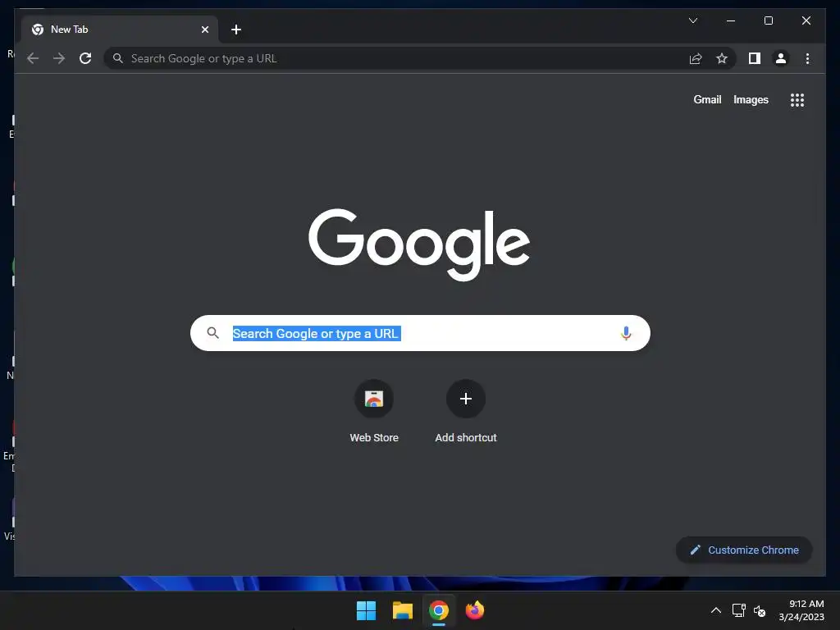Click the magnifier icon in Google search box
Image resolution: width=840 pixels, height=630 pixels.
(x=212, y=333)
